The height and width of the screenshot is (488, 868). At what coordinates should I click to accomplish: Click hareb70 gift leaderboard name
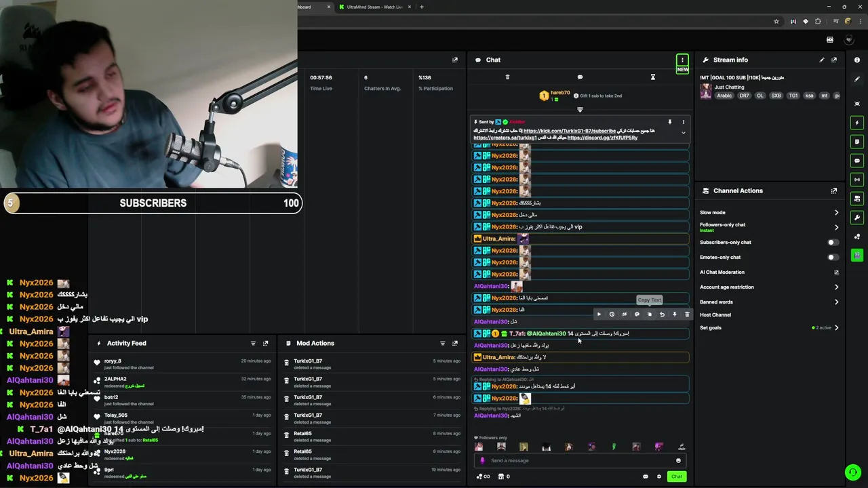pyautogui.click(x=560, y=93)
